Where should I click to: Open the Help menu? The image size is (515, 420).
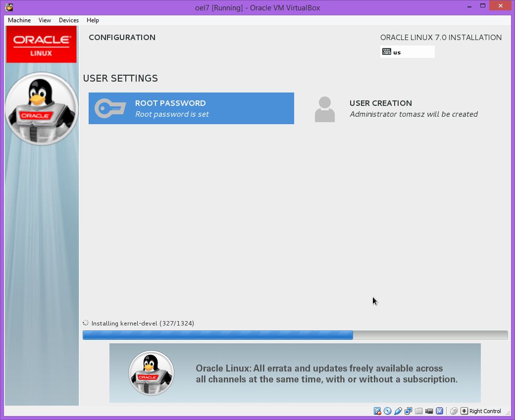pos(93,20)
